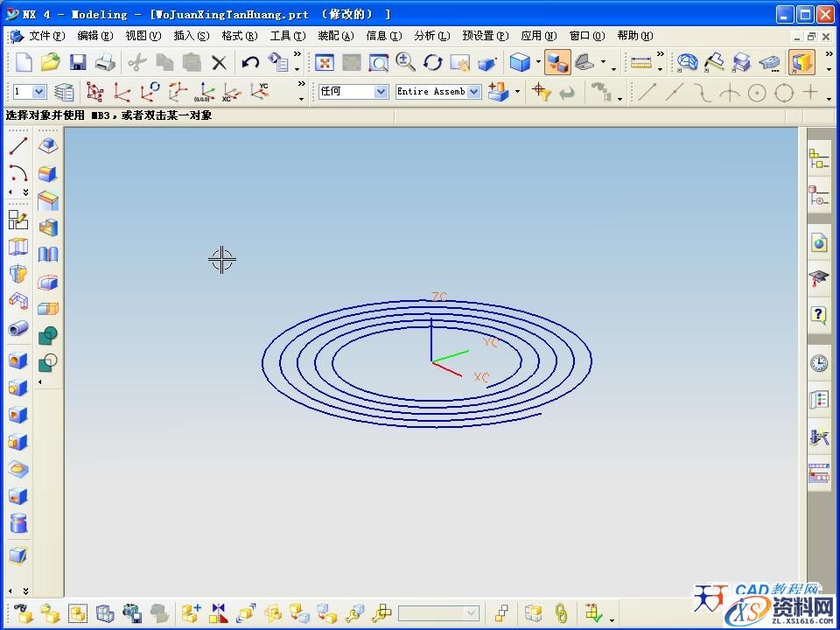Image resolution: width=840 pixels, height=630 pixels.
Task: Open the 任何 type filter dropdown
Action: point(353,92)
